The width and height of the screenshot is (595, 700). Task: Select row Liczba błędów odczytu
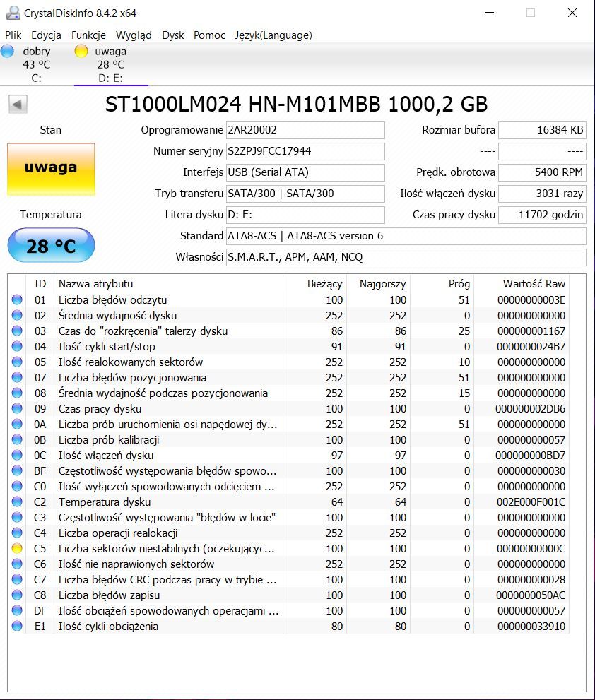(x=288, y=299)
